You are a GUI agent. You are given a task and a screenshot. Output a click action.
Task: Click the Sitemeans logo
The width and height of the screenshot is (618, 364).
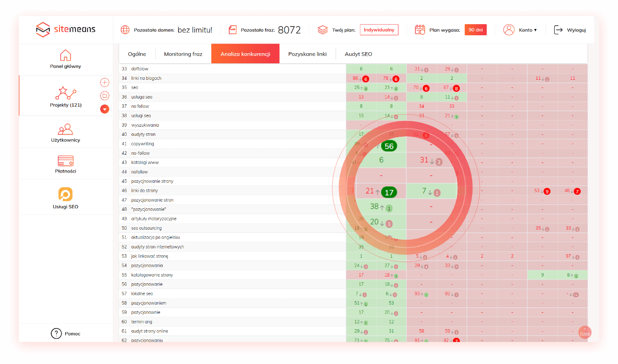coord(66,30)
